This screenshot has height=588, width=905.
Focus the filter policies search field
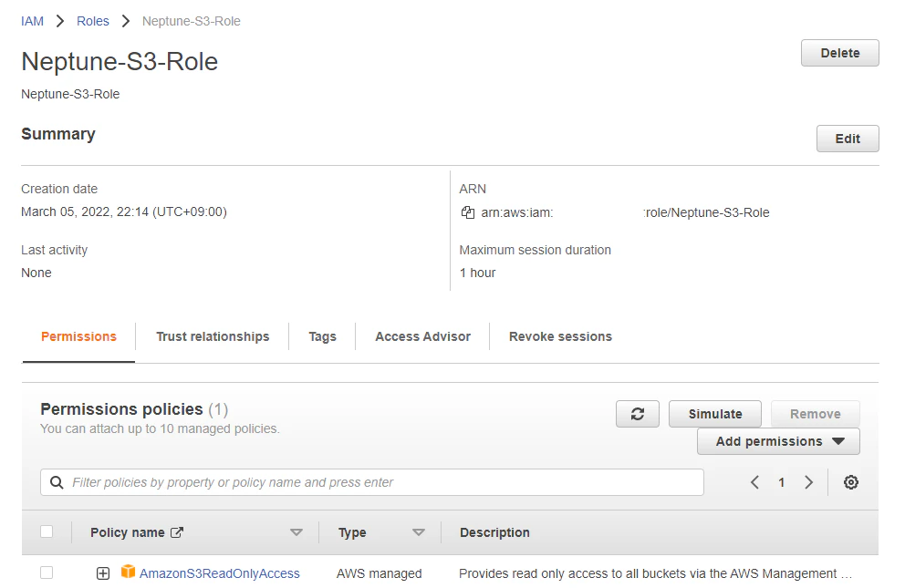click(x=371, y=482)
